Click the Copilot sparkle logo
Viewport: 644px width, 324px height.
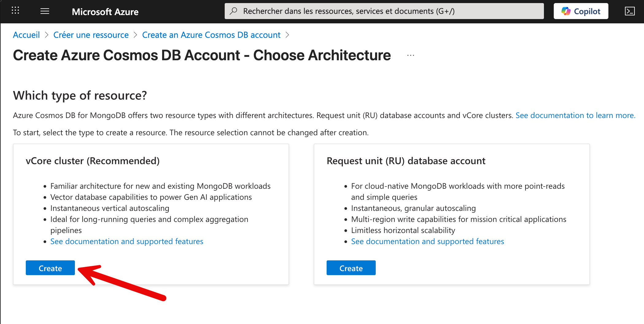567,11
